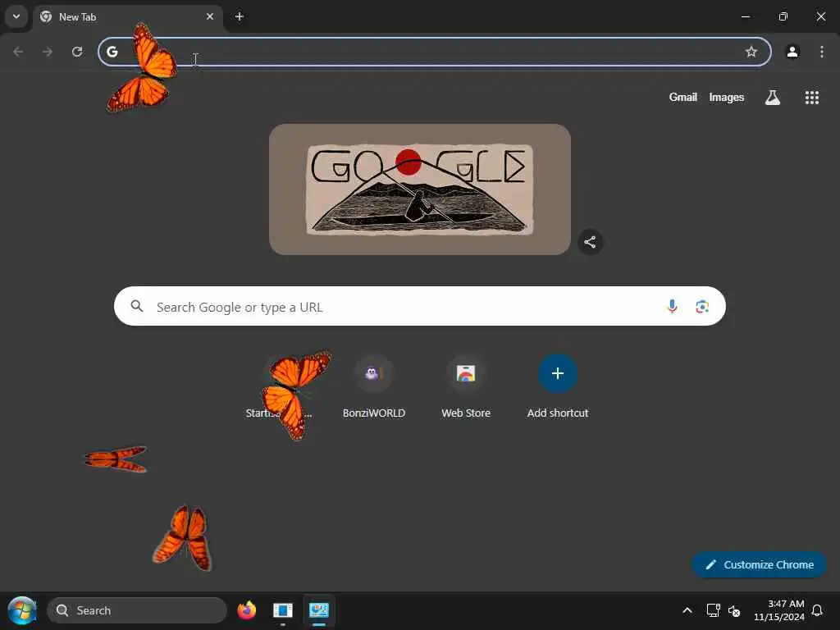Bookmark this tab with the star icon
Screen dimensions: 840x630
tap(751, 52)
